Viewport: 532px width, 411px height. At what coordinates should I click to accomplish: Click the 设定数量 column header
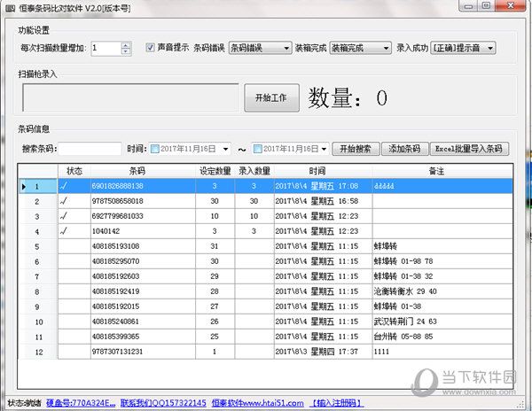coord(215,171)
